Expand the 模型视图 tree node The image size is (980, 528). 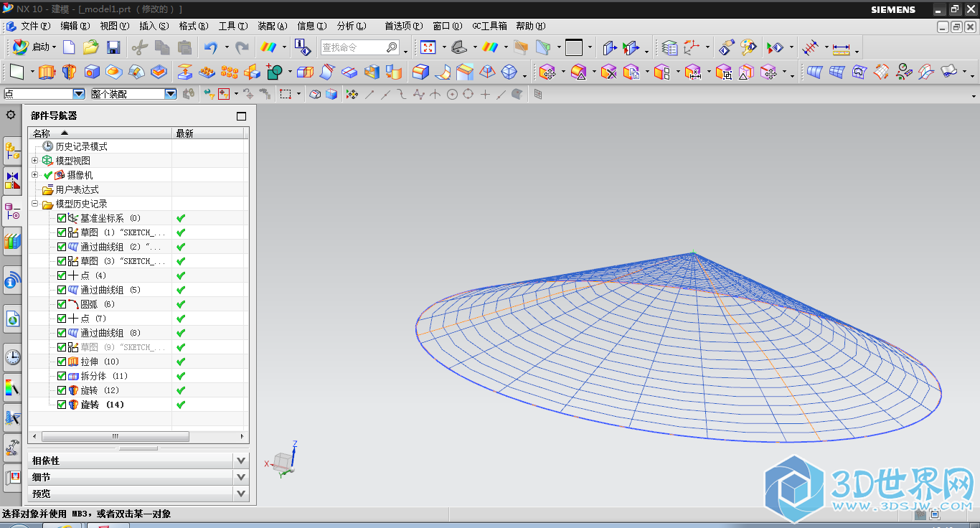[x=34, y=161]
